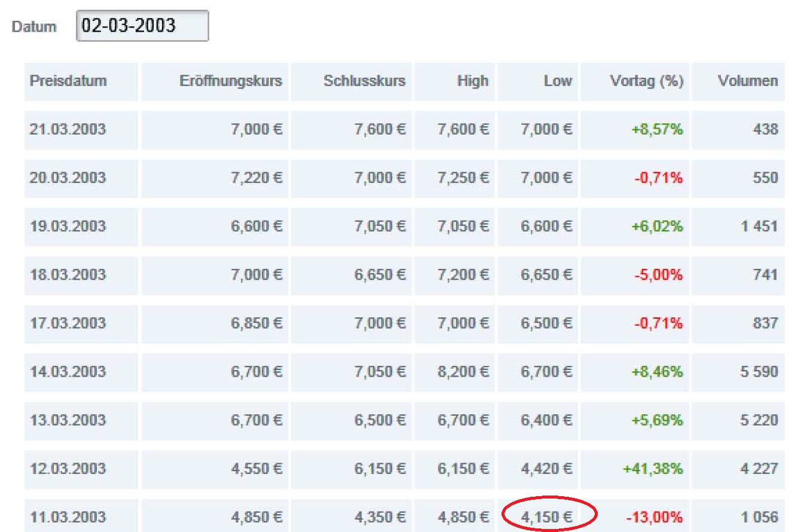Screen dimensions: 801x532
Task: Sort by the Eröffnungskurs column header
Action: coord(231,81)
